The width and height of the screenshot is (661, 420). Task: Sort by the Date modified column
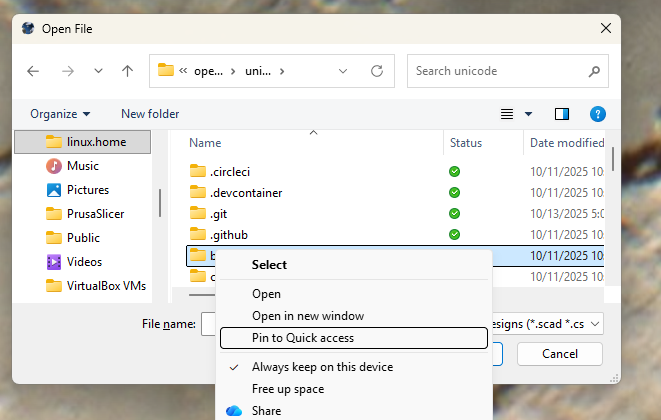(566, 143)
